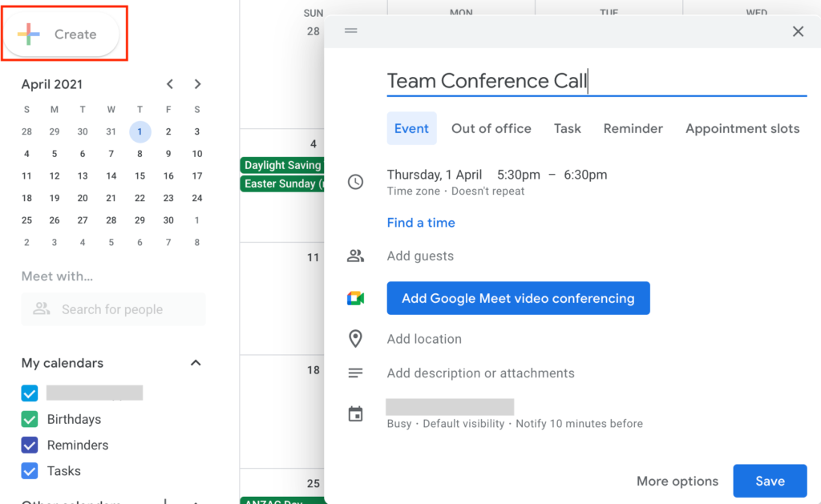
Task: Go to previous month in mini calendar
Action: coord(170,84)
